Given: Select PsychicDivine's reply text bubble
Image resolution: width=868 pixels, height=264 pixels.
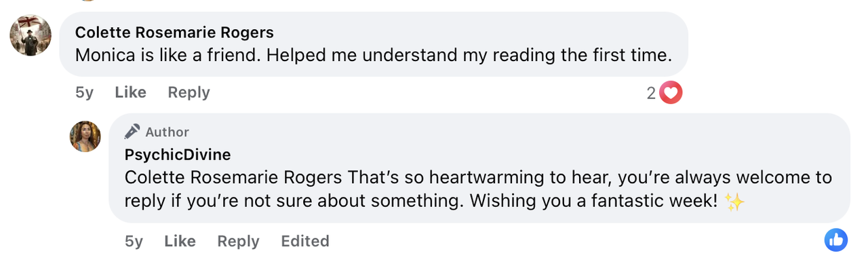Looking at the screenshot, I should click(x=479, y=168).
